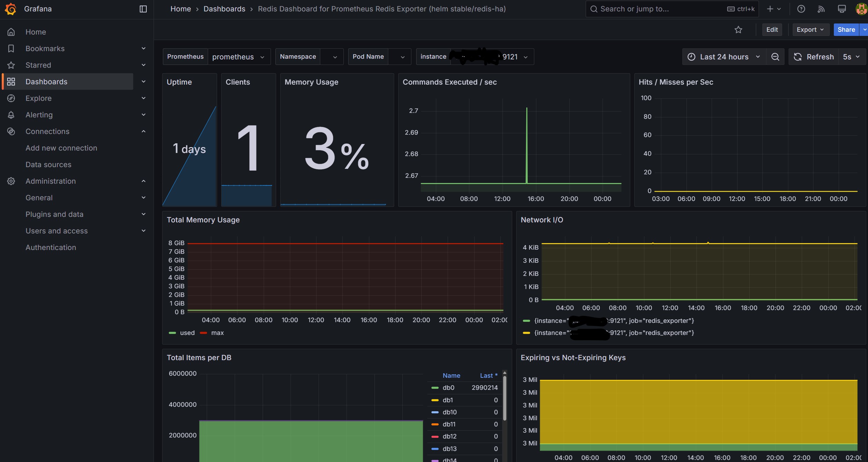This screenshot has height=462, width=868.
Task: Go to Data sources menu item
Action: [x=48, y=165]
